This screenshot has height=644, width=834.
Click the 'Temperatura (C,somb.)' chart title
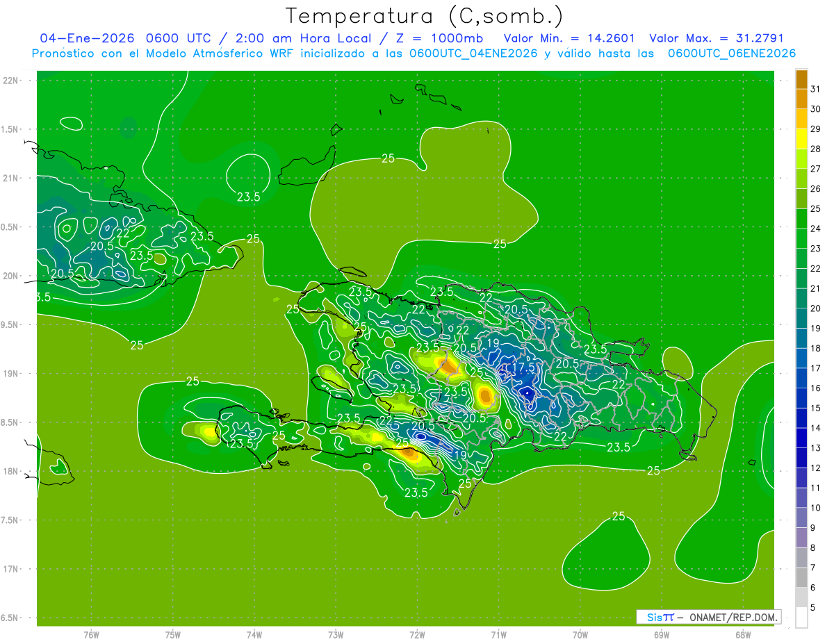pyautogui.click(x=425, y=16)
